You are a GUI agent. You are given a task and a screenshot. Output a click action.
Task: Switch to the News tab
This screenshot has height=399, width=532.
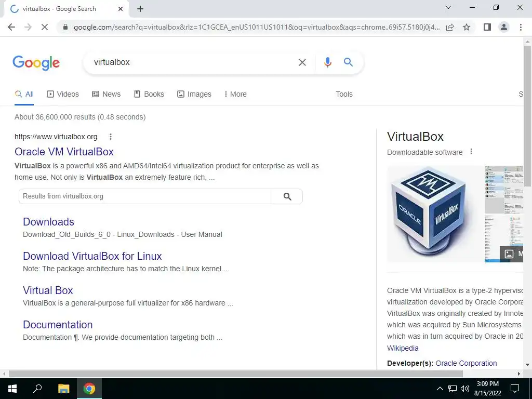coord(106,94)
